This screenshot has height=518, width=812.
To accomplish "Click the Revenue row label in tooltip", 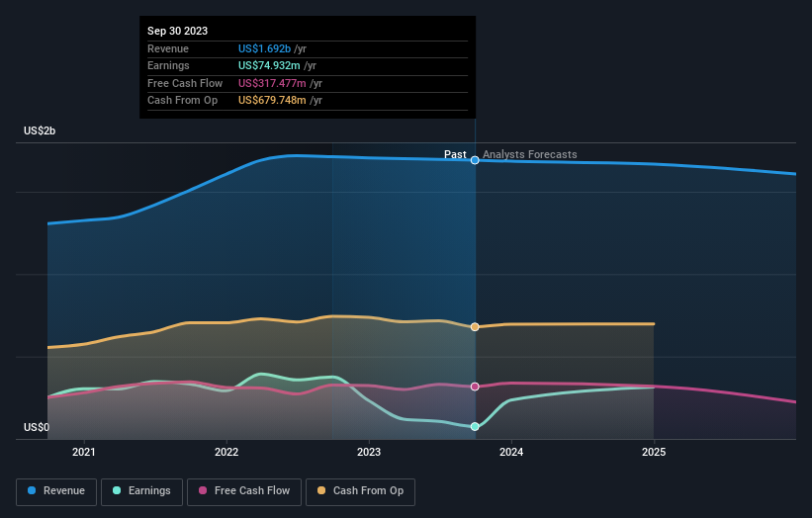I will pyautogui.click(x=168, y=48).
